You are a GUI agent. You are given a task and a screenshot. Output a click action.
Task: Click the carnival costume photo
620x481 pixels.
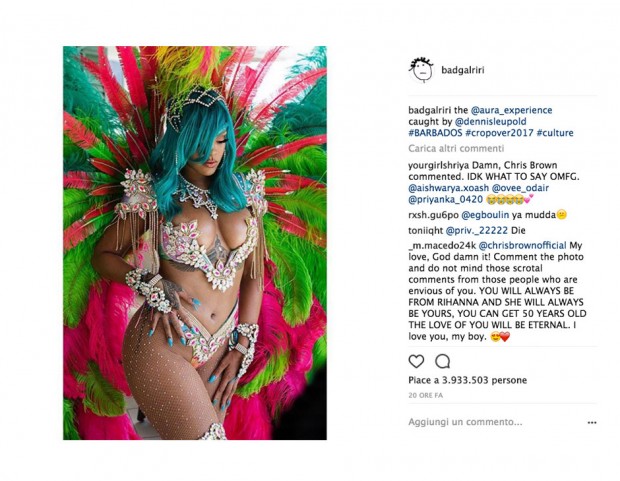(x=195, y=243)
